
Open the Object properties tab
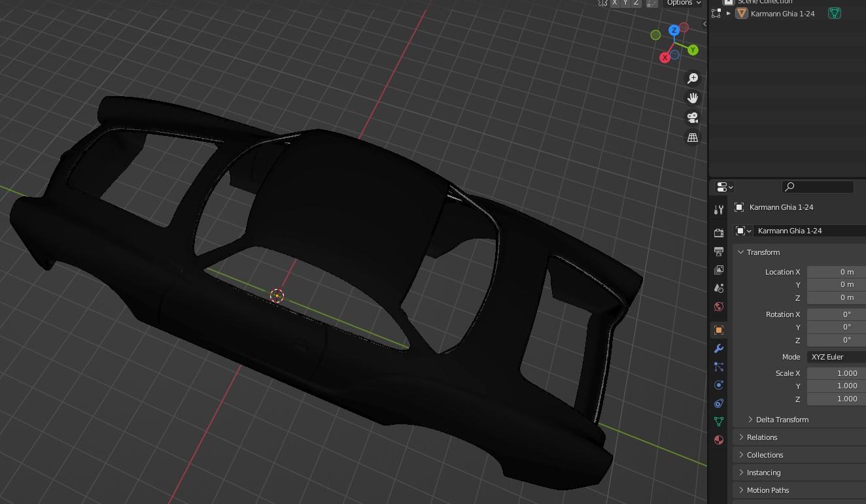tap(719, 330)
